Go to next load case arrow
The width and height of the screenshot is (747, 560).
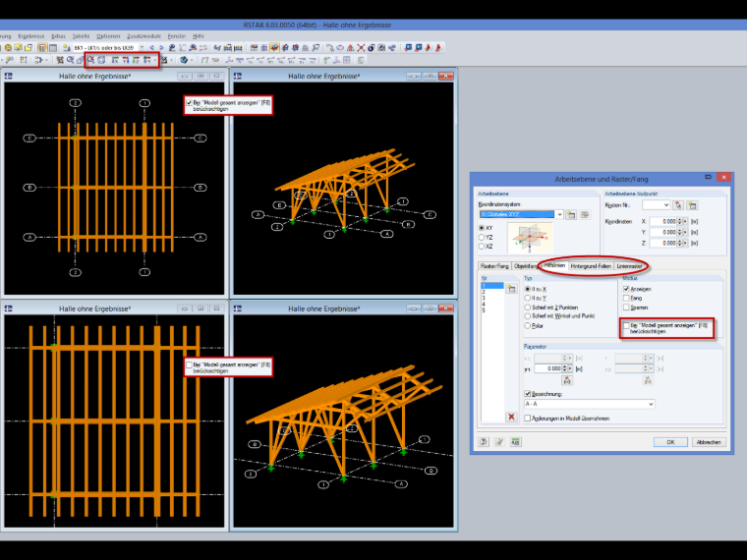pyautogui.click(x=161, y=47)
